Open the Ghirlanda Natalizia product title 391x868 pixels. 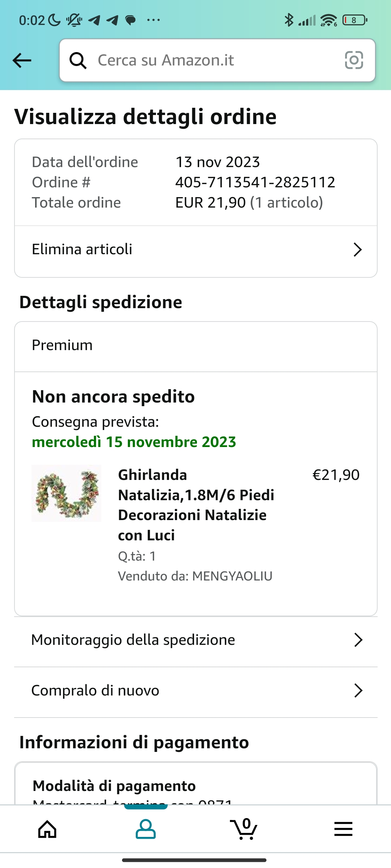(196, 505)
